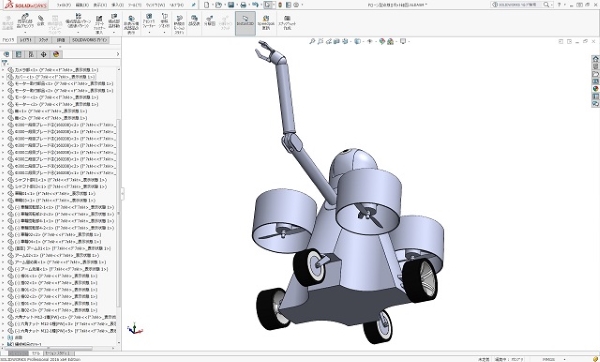Open the ファイル menu

[63, 5]
